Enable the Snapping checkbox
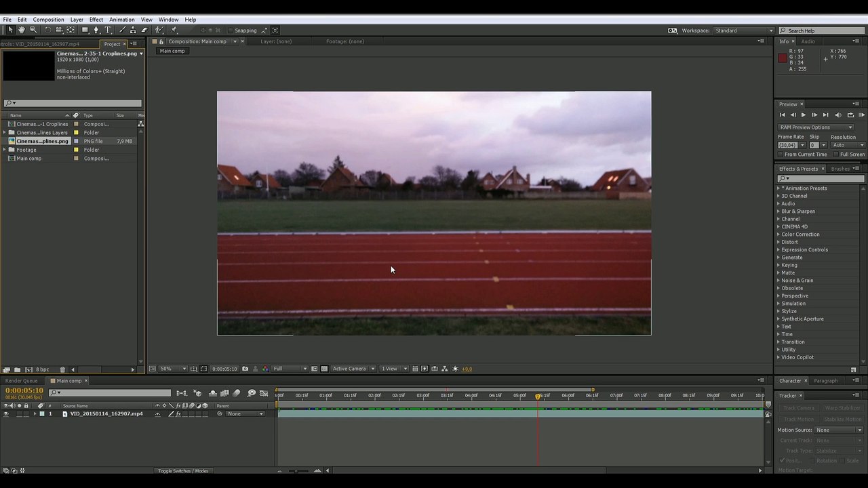The width and height of the screenshot is (868, 488). click(231, 30)
